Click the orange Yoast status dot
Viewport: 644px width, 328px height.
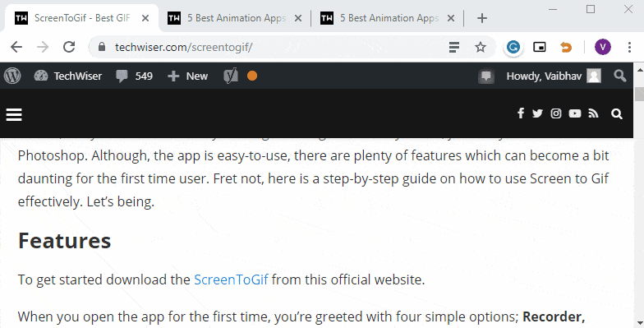(252, 76)
